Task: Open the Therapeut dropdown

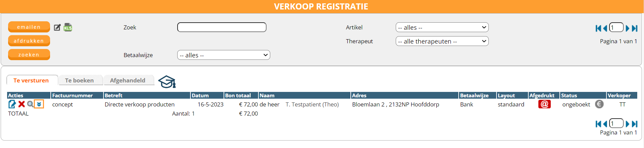Action: [442, 41]
